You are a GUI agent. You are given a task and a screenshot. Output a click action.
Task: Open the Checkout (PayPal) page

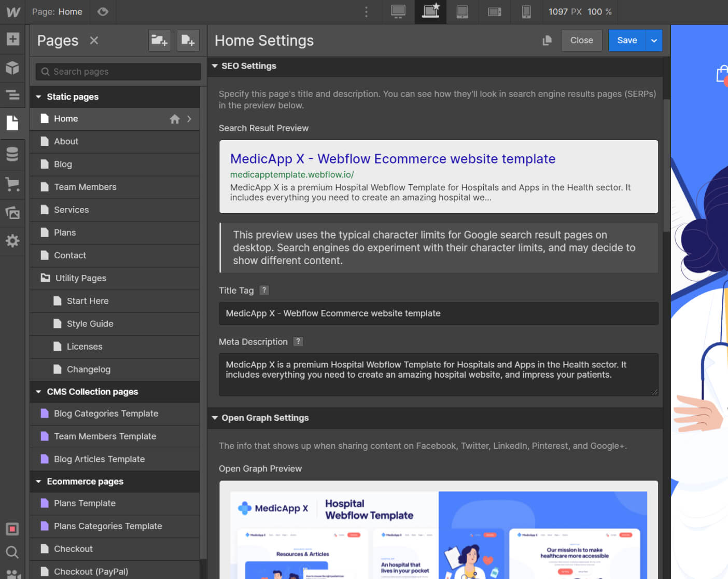(x=115, y=571)
